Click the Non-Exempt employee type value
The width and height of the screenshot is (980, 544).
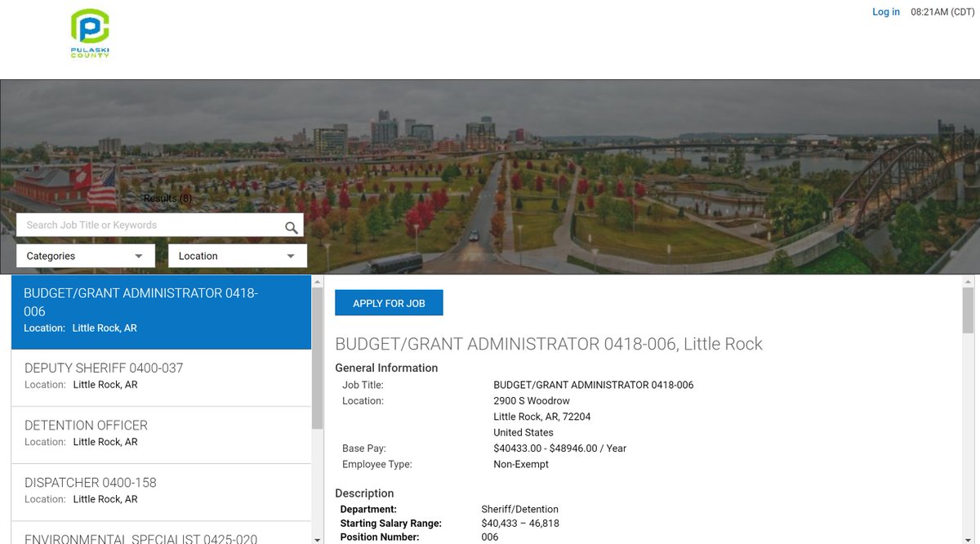pyautogui.click(x=521, y=464)
